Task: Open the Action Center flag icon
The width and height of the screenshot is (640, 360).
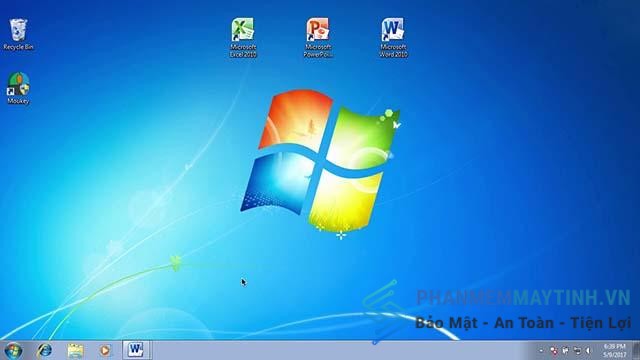Action: click(566, 350)
